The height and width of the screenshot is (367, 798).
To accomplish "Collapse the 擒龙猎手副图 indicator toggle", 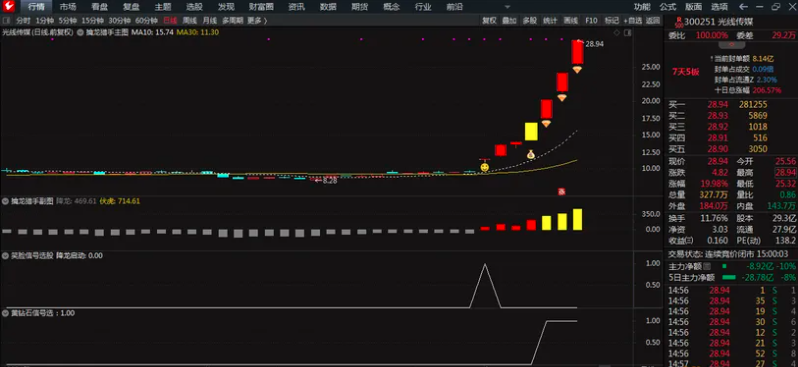I will click(x=6, y=202).
